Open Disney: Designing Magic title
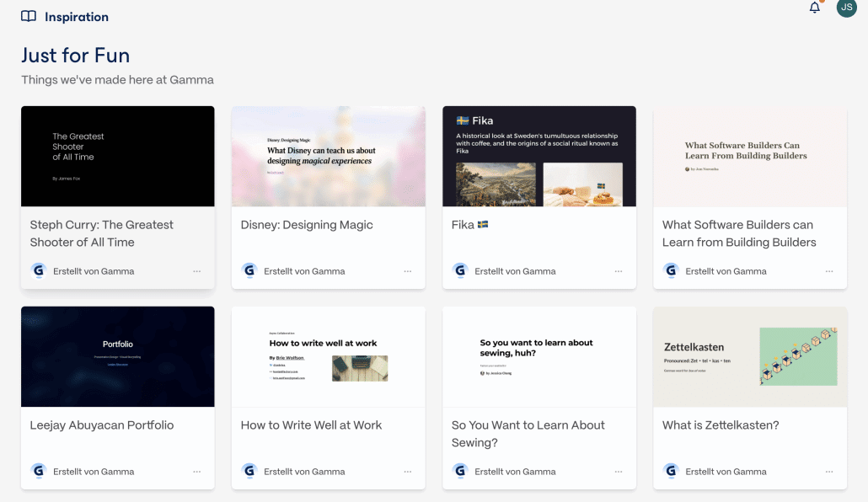Viewport: 868px width, 502px height. pyautogui.click(x=307, y=225)
